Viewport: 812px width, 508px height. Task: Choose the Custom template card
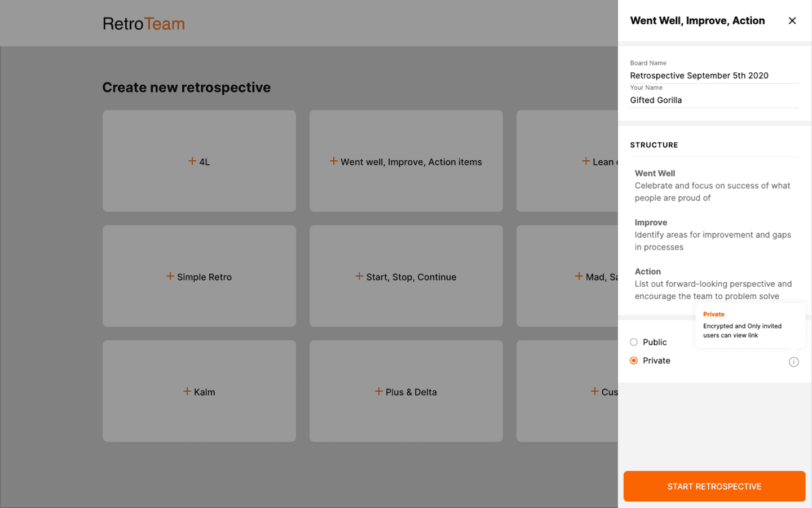[x=567, y=391]
